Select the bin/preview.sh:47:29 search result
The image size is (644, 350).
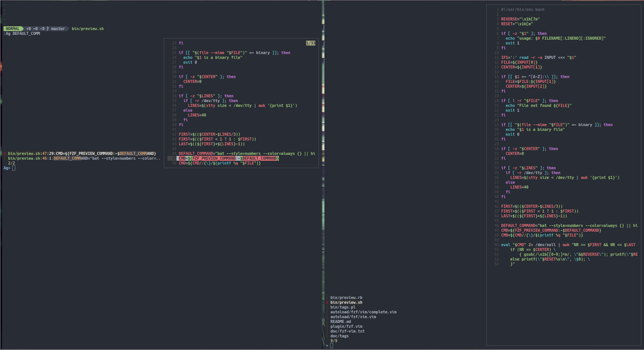[82, 154]
